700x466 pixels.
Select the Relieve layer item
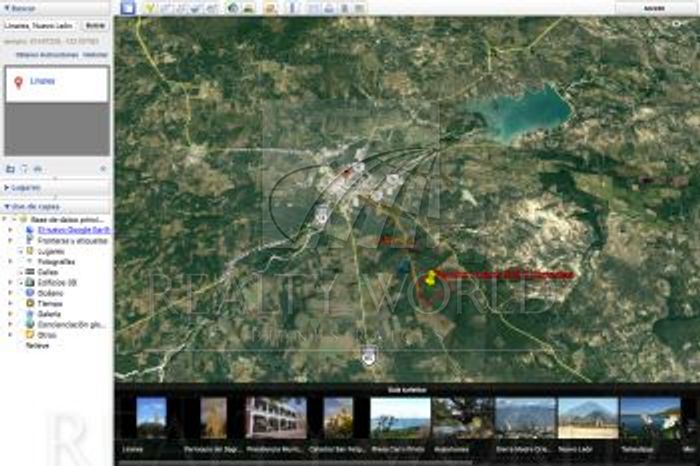tap(36, 345)
